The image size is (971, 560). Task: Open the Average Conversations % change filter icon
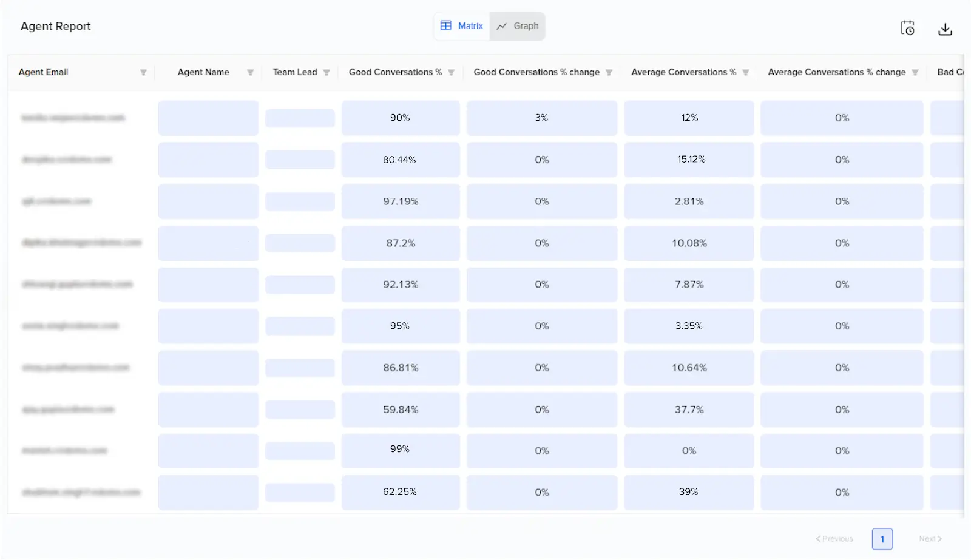pyautogui.click(x=916, y=72)
